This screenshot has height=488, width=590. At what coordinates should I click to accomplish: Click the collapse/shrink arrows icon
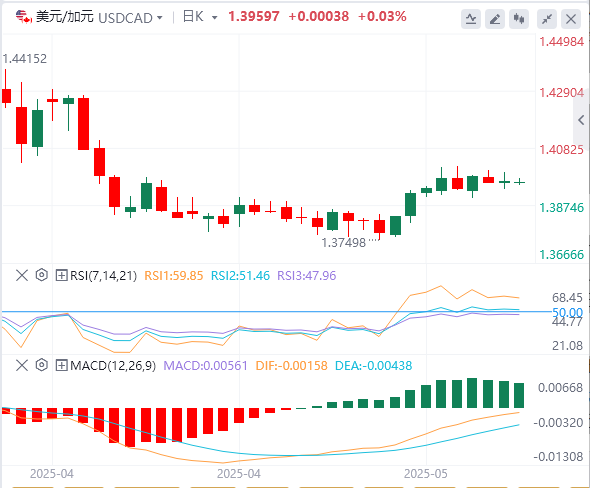[x=547, y=19]
